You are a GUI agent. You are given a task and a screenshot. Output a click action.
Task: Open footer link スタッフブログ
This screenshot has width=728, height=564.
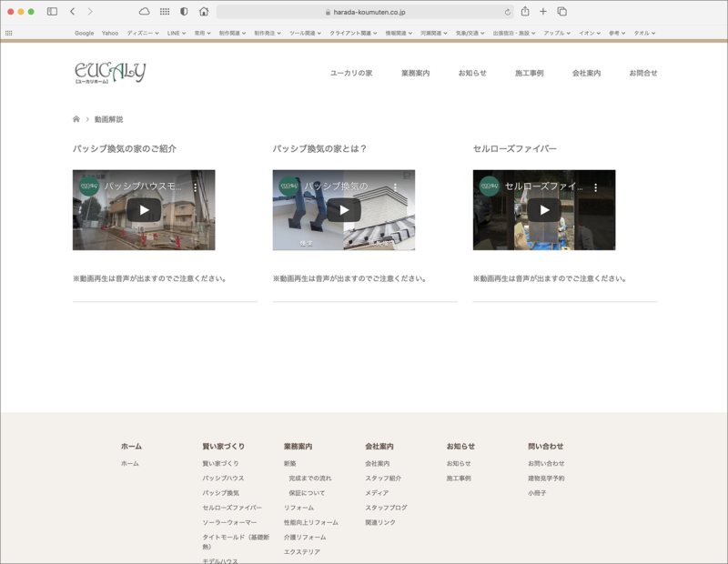click(386, 508)
